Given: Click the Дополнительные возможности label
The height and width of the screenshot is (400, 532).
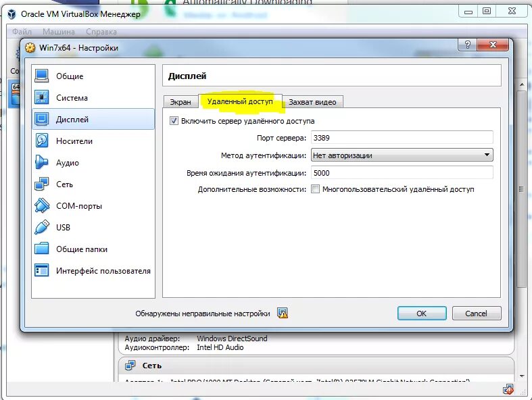Looking at the screenshot, I should (x=252, y=189).
